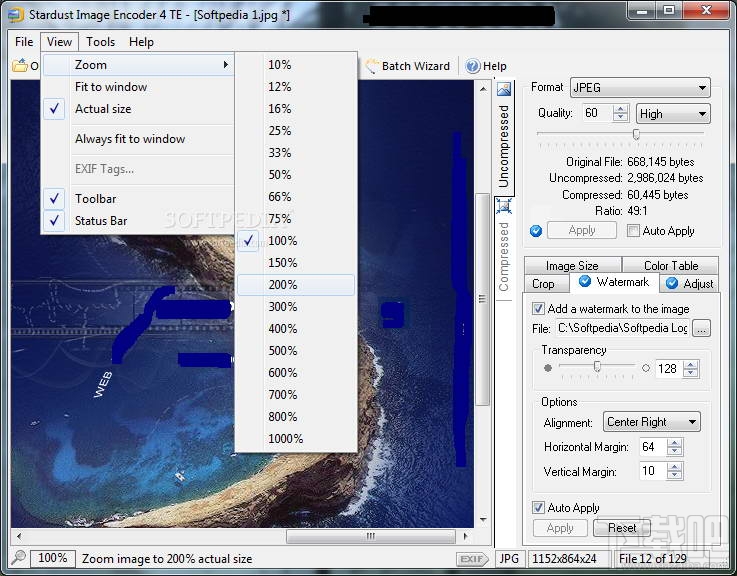Click the Compressed view icon
Image resolution: width=737 pixels, height=576 pixels.
(504, 206)
